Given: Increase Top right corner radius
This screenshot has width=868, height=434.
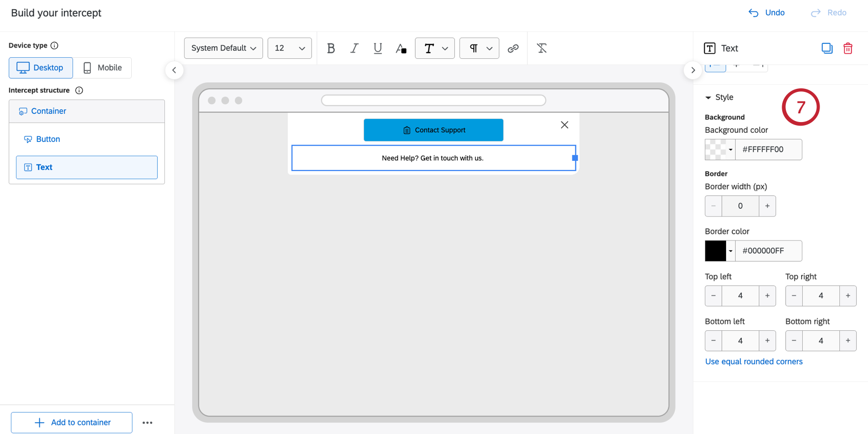Looking at the screenshot, I should click(x=848, y=296).
